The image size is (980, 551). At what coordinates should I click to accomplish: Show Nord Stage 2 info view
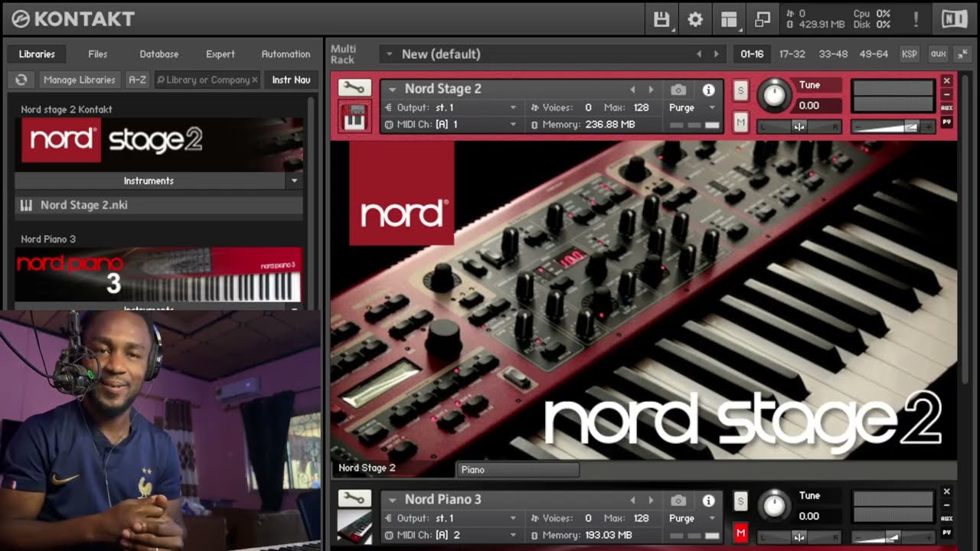tap(709, 90)
